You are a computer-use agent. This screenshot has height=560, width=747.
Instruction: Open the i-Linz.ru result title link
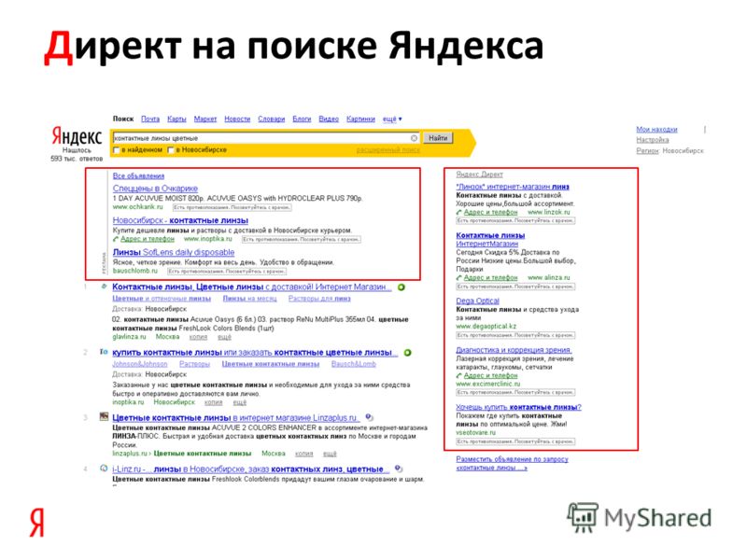click(250, 469)
